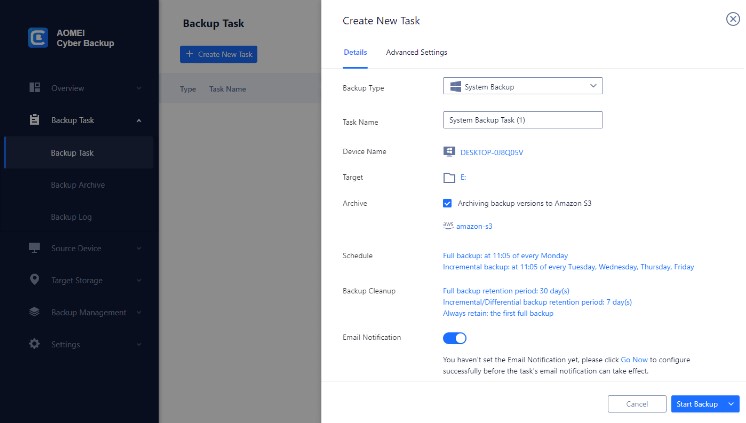Screen dimensions: 746x423
Task: Disable the Email Notification toggle
Action: point(455,338)
